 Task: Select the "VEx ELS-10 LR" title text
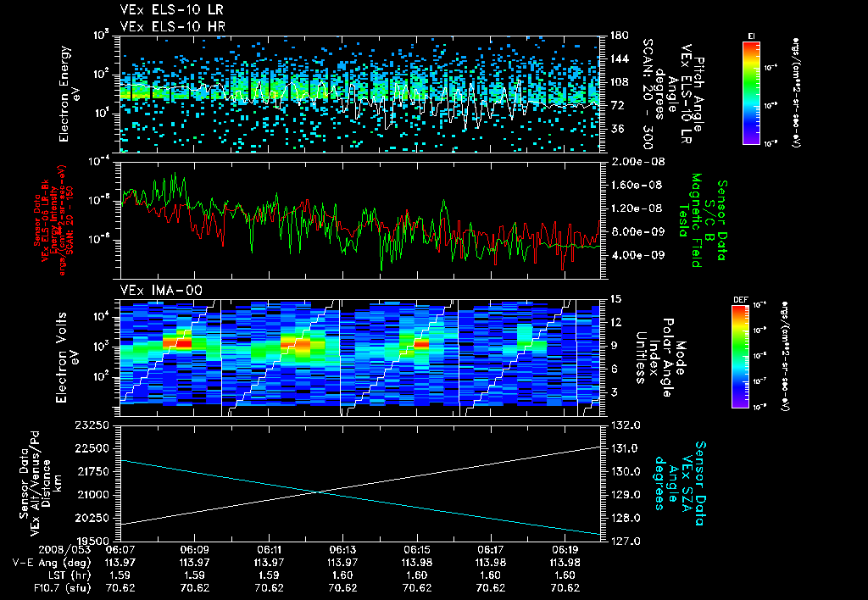172,9
